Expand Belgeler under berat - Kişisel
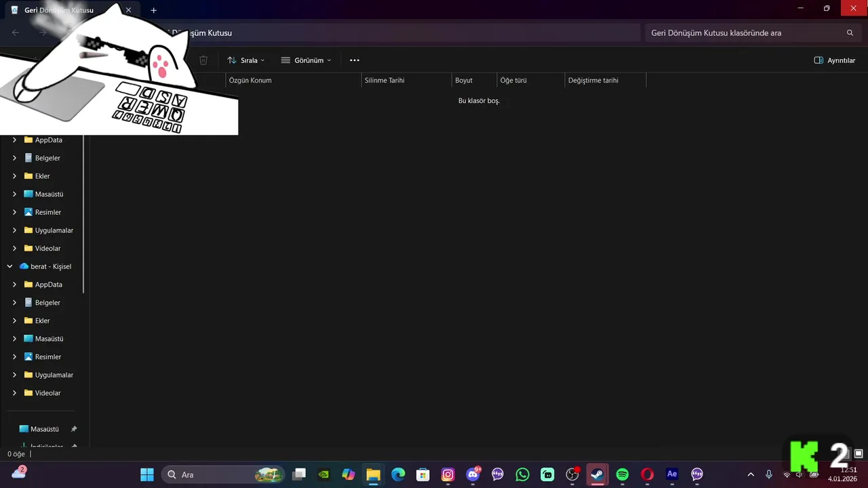This screenshot has width=868, height=488. point(14,302)
